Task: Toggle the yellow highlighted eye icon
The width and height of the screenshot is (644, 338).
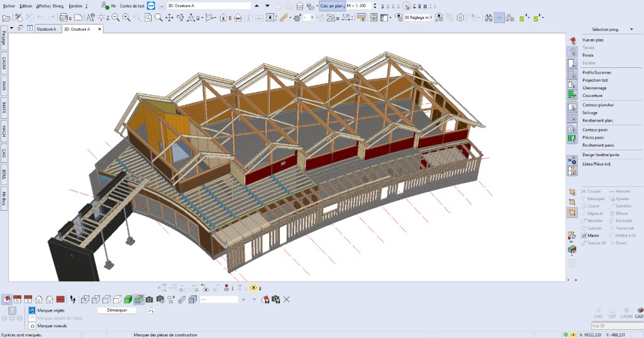Action: 254,288
